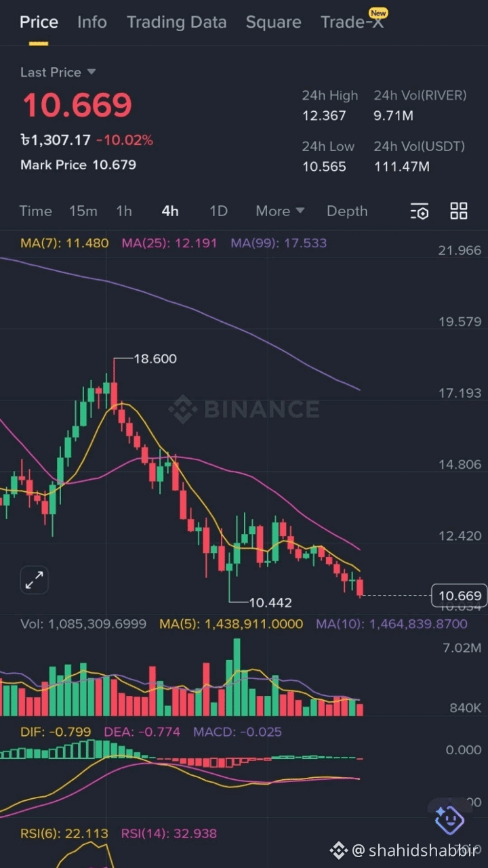Image resolution: width=488 pixels, height=868 pixels.
Task: Expand the Last Price dropdown
Action: click(58, 73)
